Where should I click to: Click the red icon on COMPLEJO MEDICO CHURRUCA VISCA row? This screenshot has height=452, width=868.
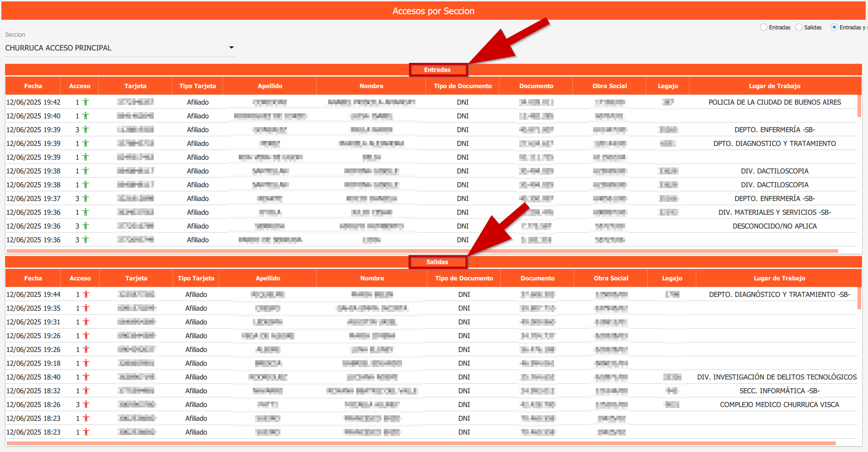click(86, 404)
